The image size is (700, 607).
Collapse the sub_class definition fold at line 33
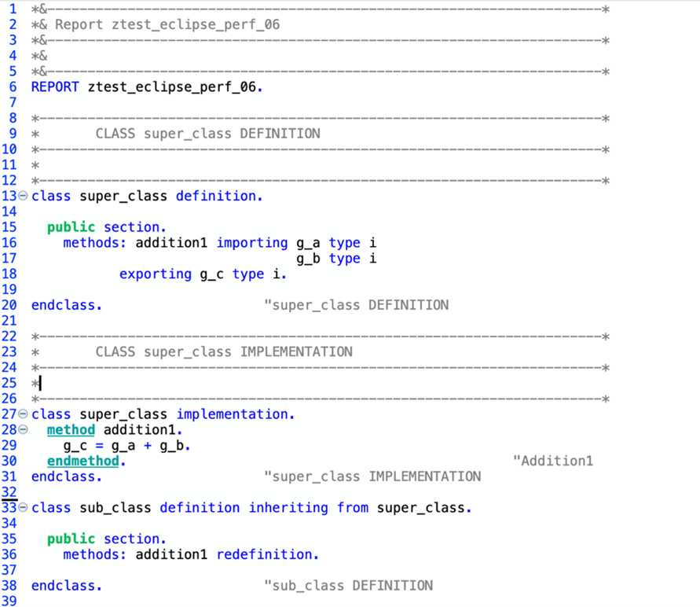[23, 507]
